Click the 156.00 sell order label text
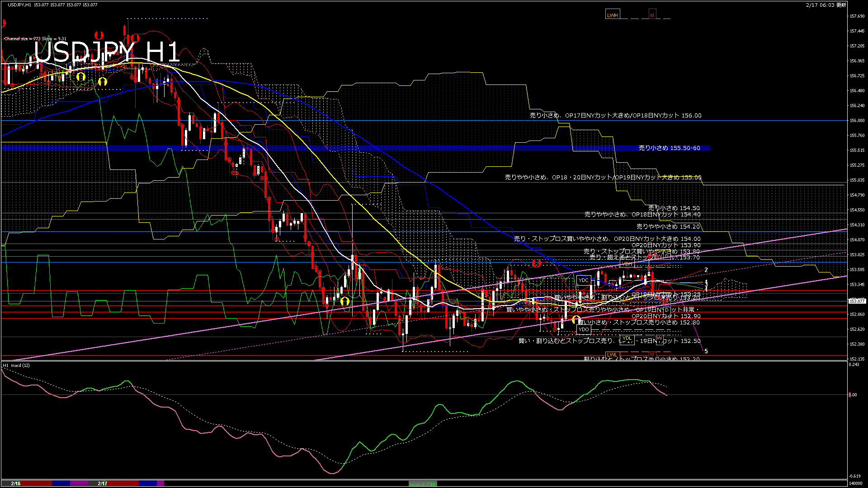868x488 pixels. (x=615, y=116)
